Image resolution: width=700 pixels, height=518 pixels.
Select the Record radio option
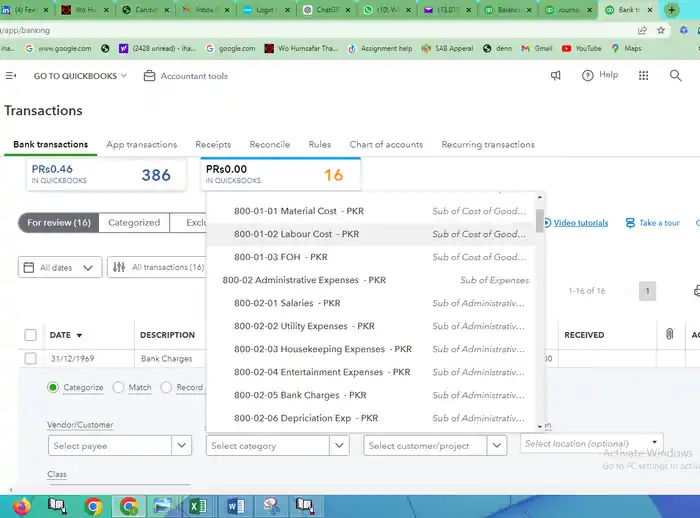[x=166, y=387]
